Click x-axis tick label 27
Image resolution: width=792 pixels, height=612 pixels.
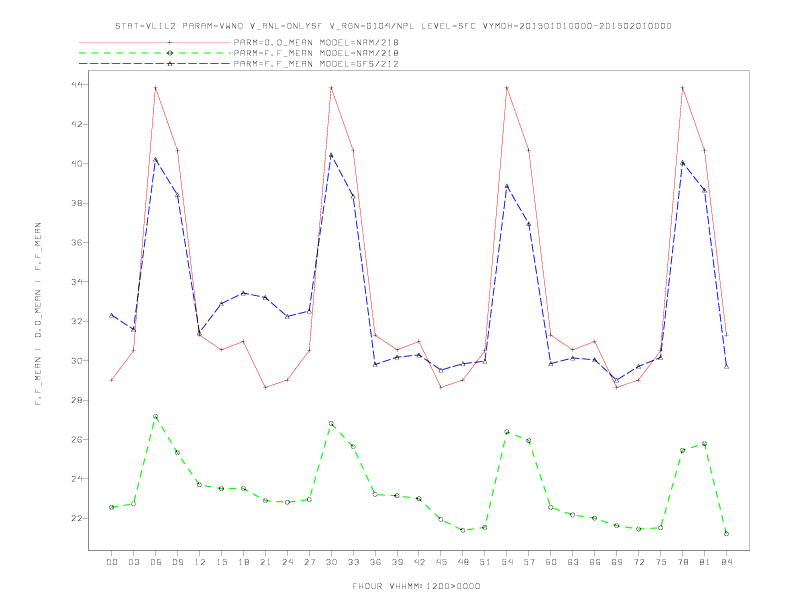coord(309,562)
